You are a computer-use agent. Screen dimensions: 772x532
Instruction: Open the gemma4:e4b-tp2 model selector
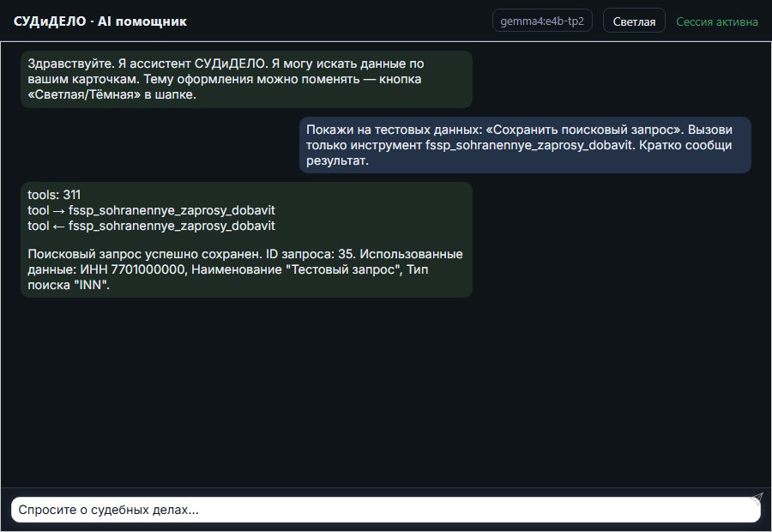point(542,21)
